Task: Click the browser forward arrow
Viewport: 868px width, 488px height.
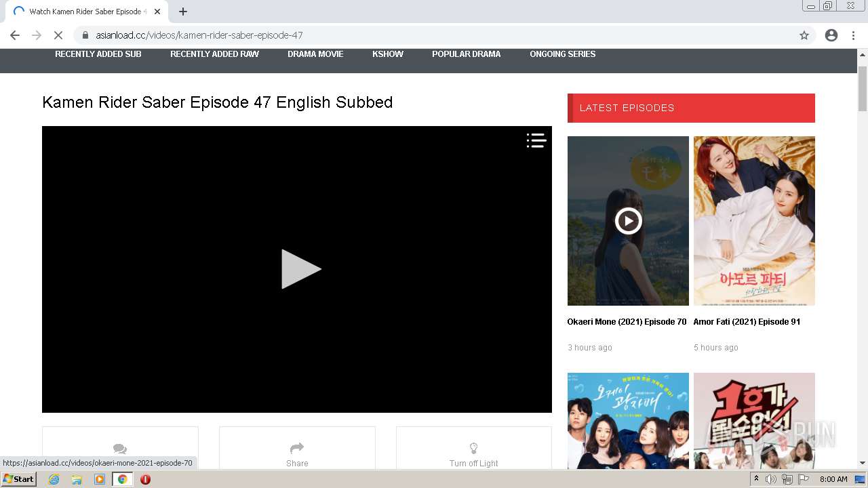Action: [x=37, y=35]
